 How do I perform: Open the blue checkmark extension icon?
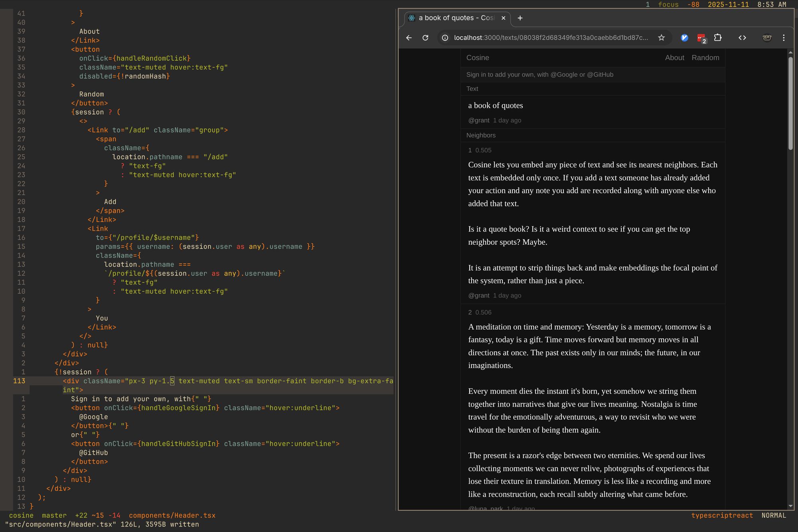684,38
